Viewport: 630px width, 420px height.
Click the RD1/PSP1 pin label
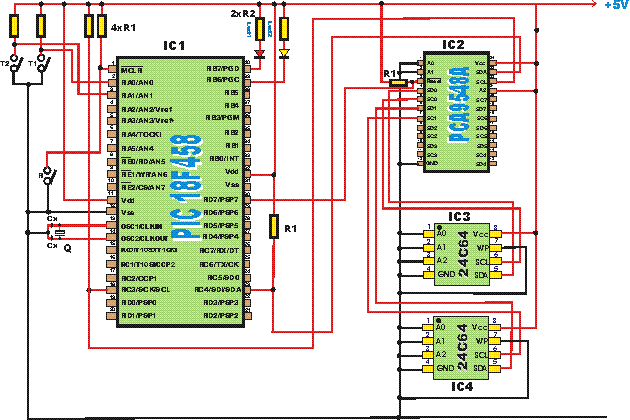point(138,316)
